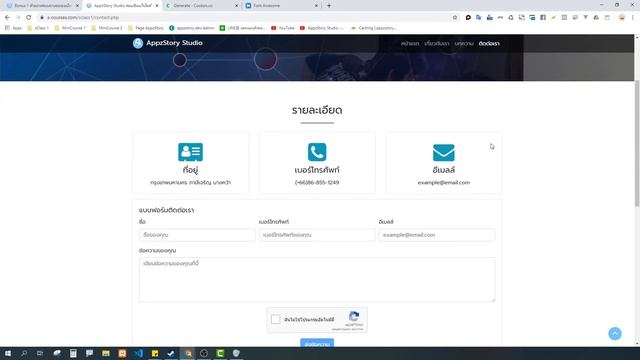This screenshot has width=640, height=360.
Task: Click the black chat bubble extension icon
Action: 468,18
